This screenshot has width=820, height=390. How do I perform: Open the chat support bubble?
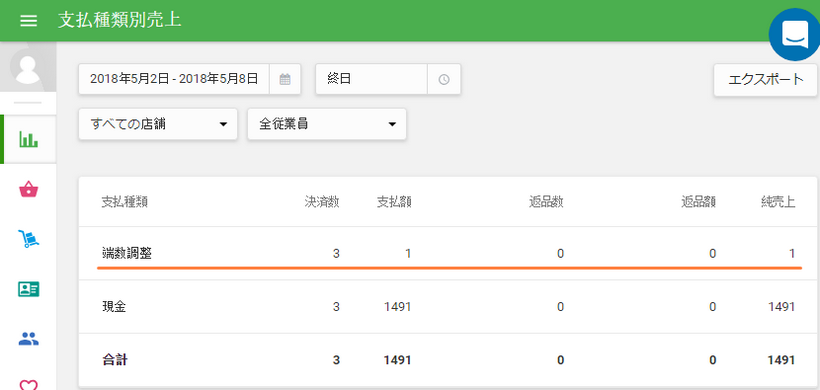[795, 35]
